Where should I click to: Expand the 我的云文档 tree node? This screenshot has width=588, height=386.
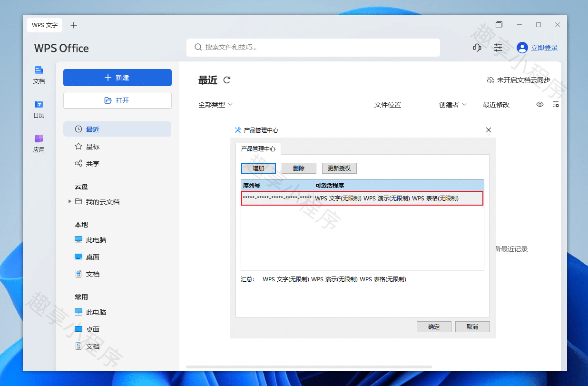tap(70, 202)
